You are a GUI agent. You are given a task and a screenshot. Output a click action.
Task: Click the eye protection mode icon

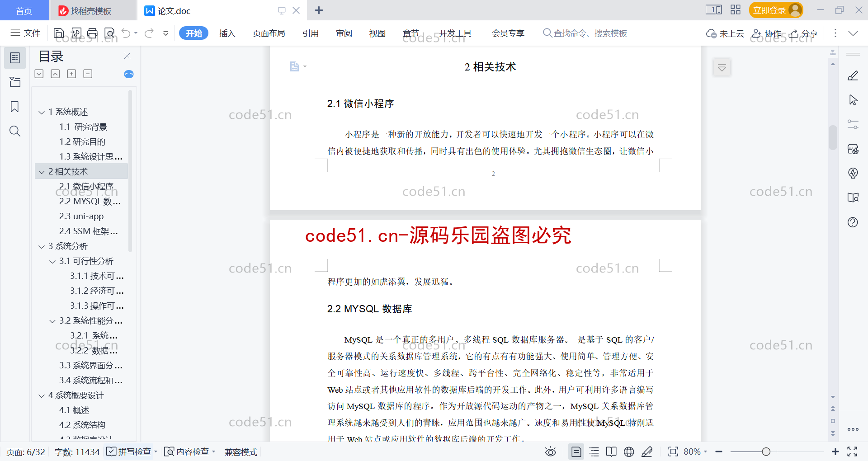point(550,452)
